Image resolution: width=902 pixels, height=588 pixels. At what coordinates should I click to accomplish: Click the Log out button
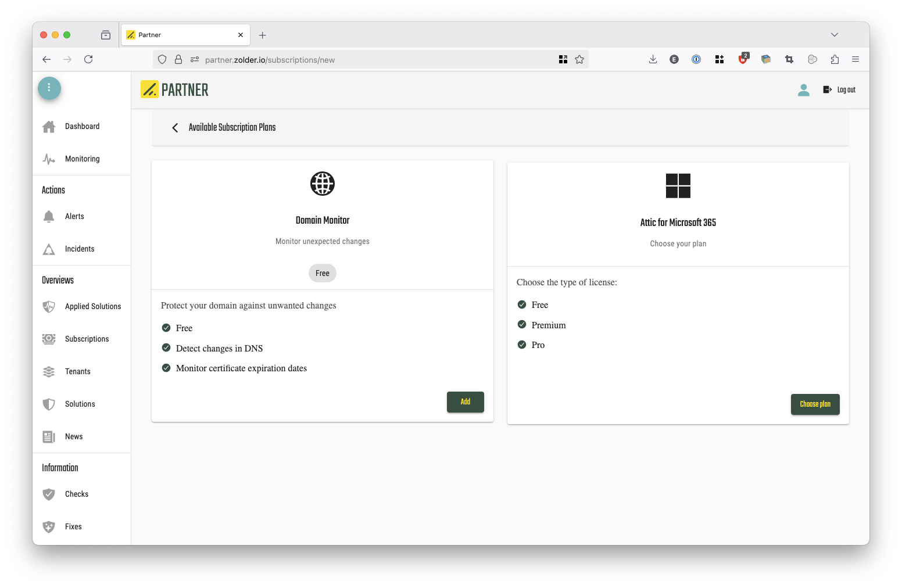click(839, 90)
